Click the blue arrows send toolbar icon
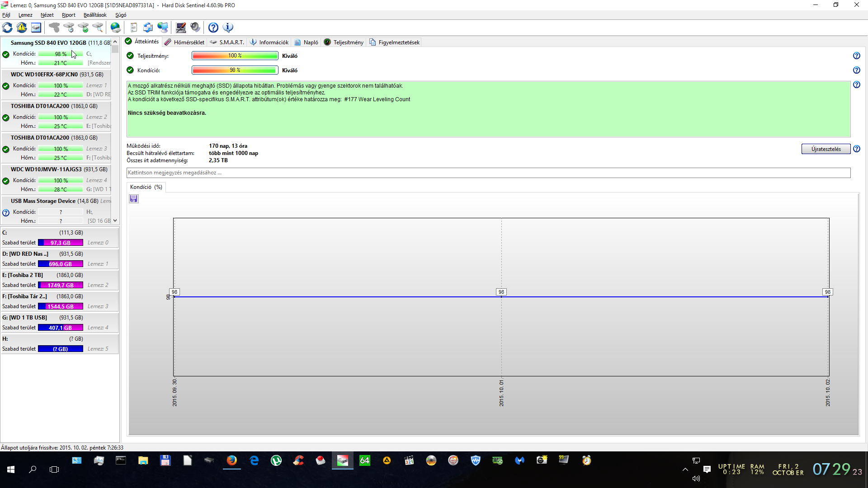868x488 pixels. (148, 28)
